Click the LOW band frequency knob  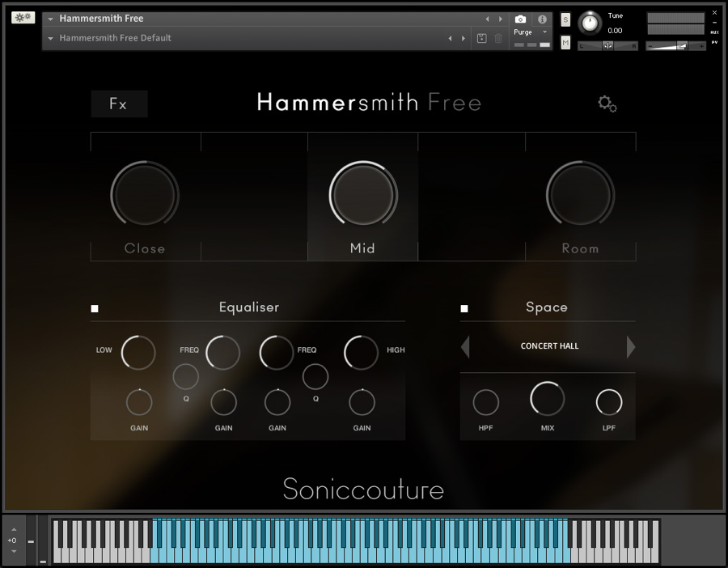click(x=138, y=353)
